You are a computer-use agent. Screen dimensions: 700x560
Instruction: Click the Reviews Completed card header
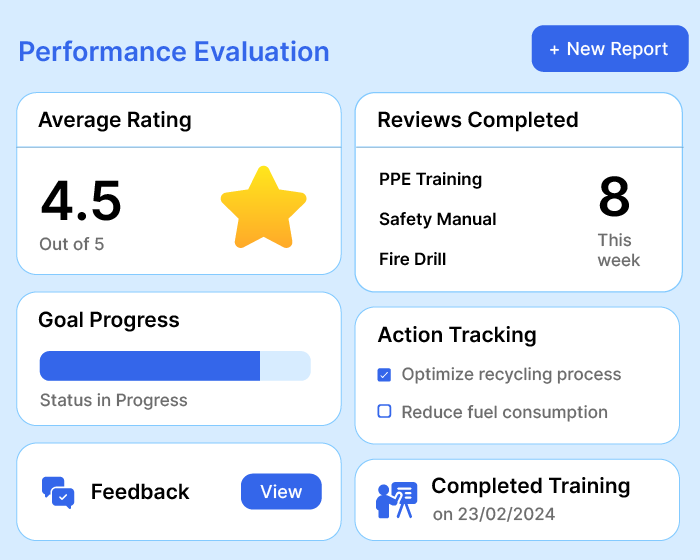pos(478,121)
